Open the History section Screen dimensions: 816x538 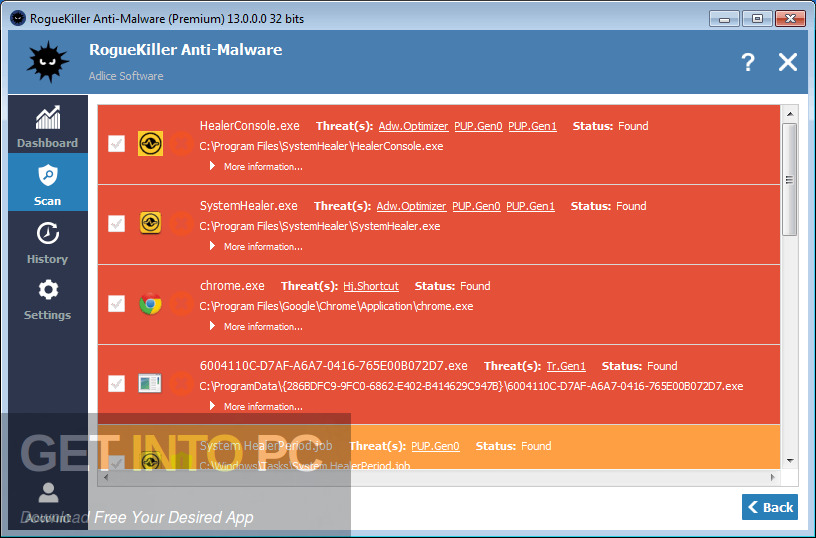click(x=48, y=243)
